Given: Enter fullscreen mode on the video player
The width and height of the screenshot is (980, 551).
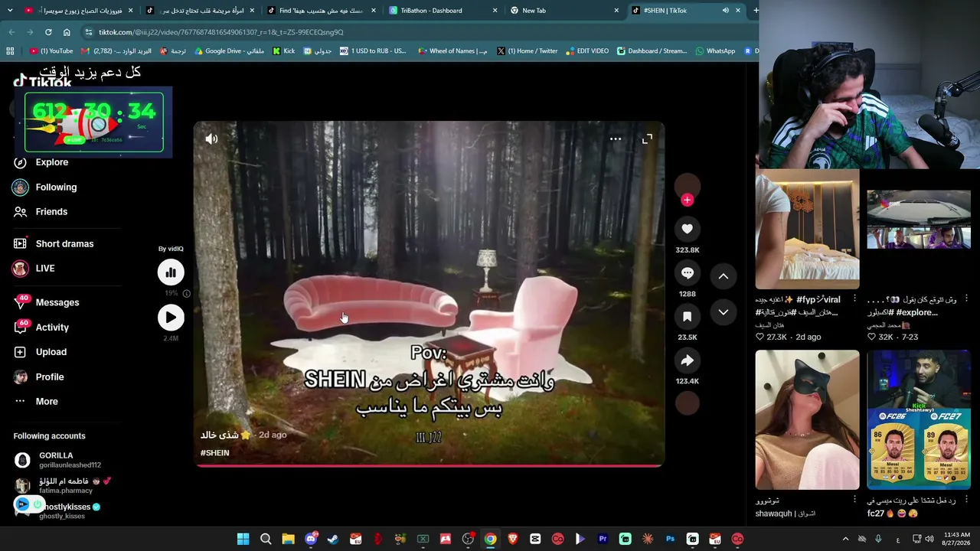Looking at the screenshot, I should point(647,139).
